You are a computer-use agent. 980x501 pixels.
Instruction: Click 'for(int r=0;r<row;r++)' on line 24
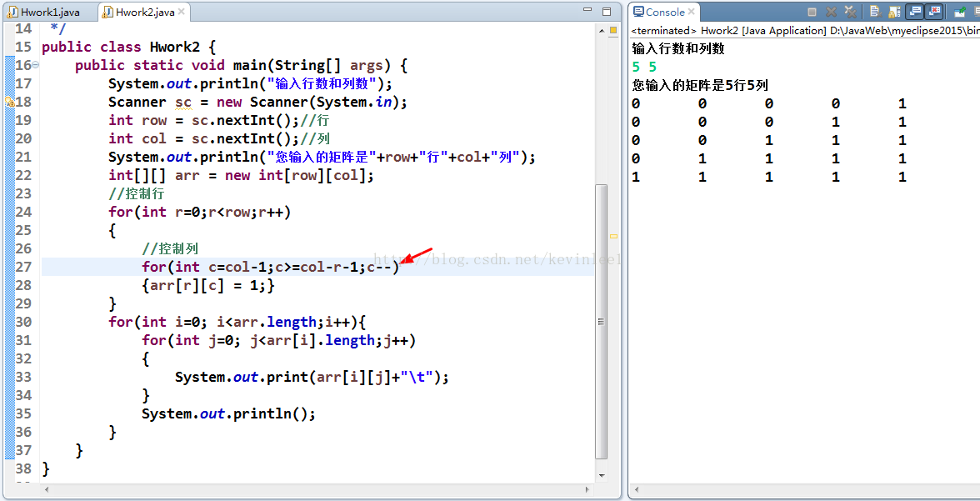(x=200, y=212)
